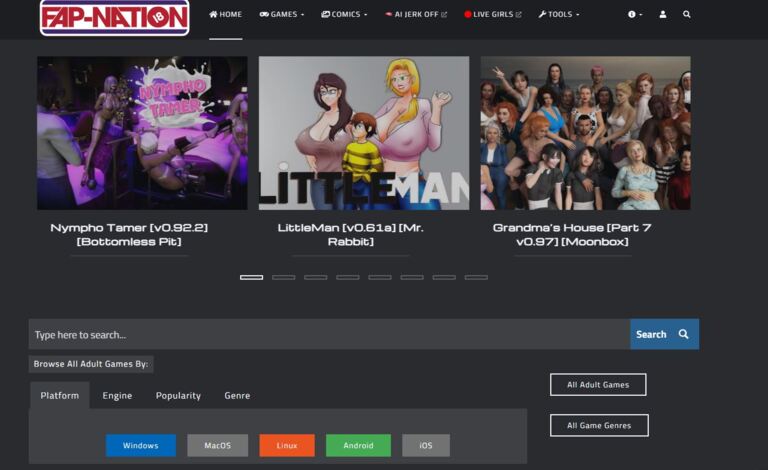Click the magnifier icon in the top navigation
Screen dimensions: 768x470
coord(687,15)
